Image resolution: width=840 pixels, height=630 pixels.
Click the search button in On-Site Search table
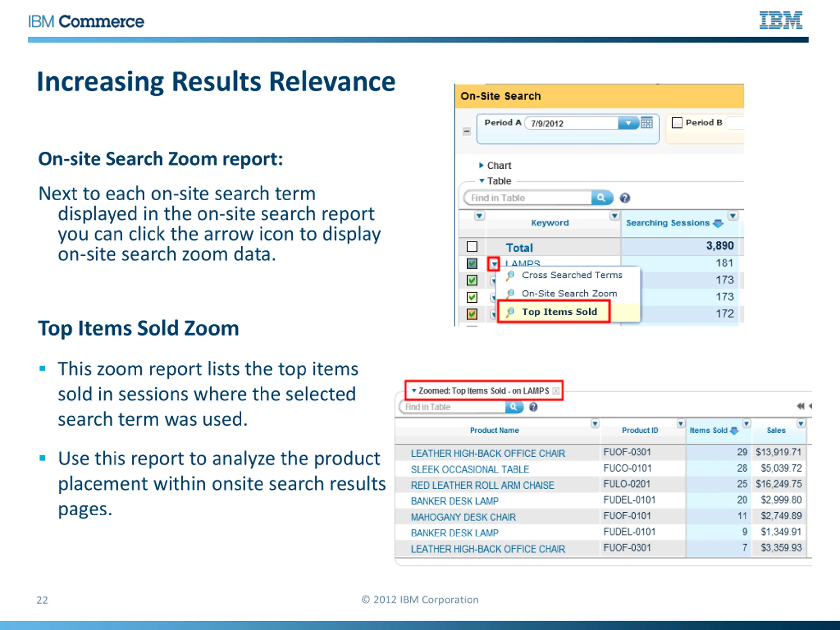(601, 198)
